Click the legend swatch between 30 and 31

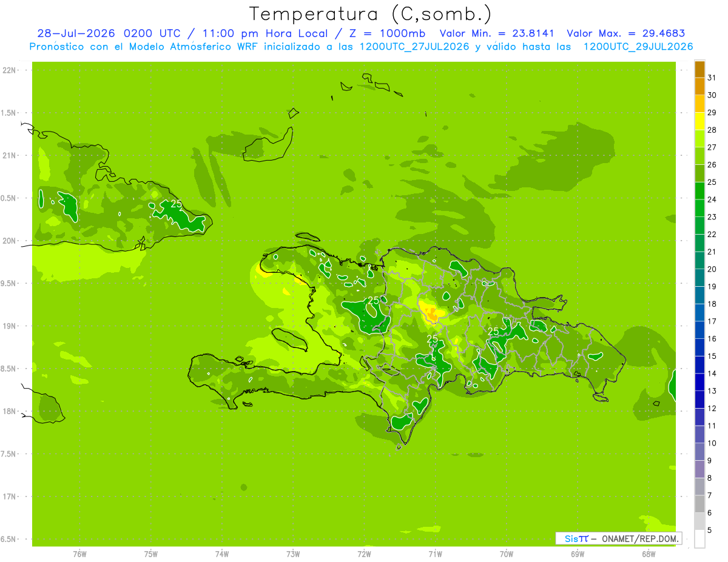click(699, 69)
